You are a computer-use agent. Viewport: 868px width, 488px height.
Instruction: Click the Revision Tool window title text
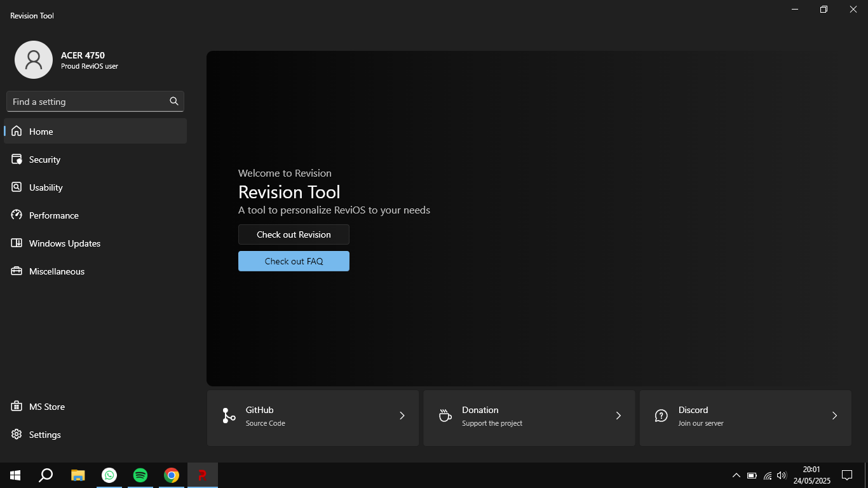click(x=32, y=15)
